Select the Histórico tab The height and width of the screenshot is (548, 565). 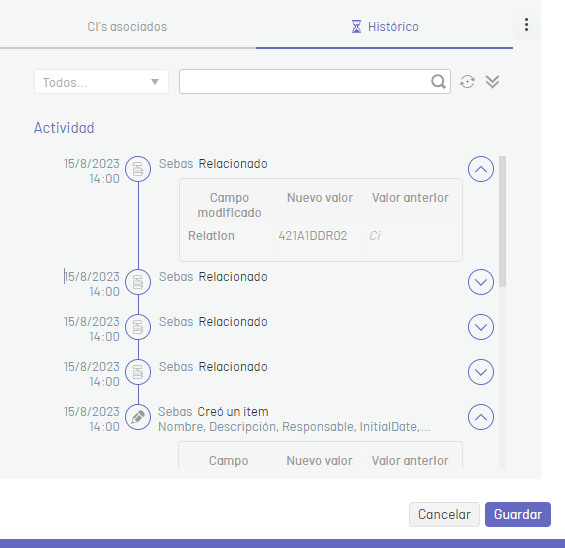click(384, 27)
